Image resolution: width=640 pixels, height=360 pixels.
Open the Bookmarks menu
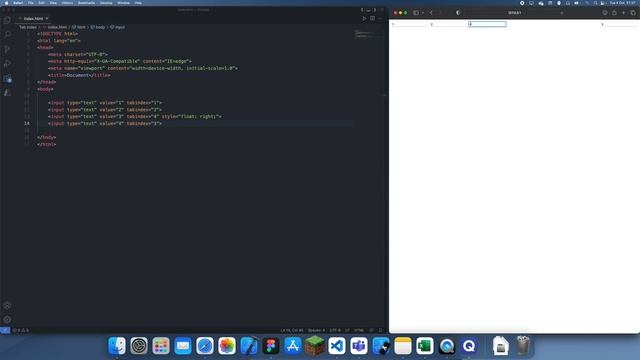tap(86, 3)
